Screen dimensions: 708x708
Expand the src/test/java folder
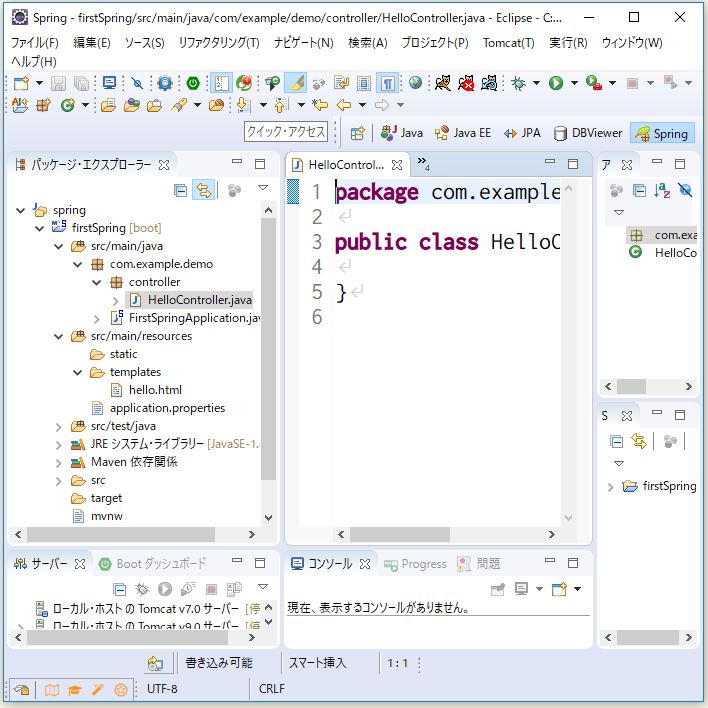point(59,427)
